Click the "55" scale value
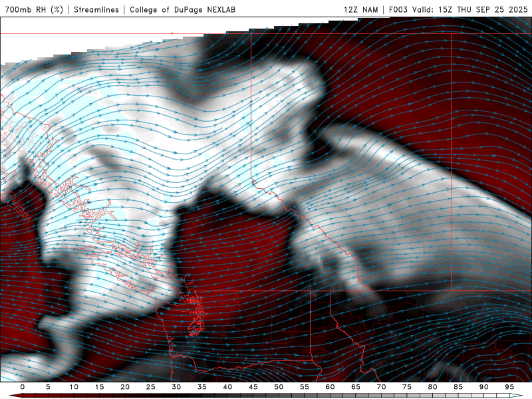 [305, 387]
